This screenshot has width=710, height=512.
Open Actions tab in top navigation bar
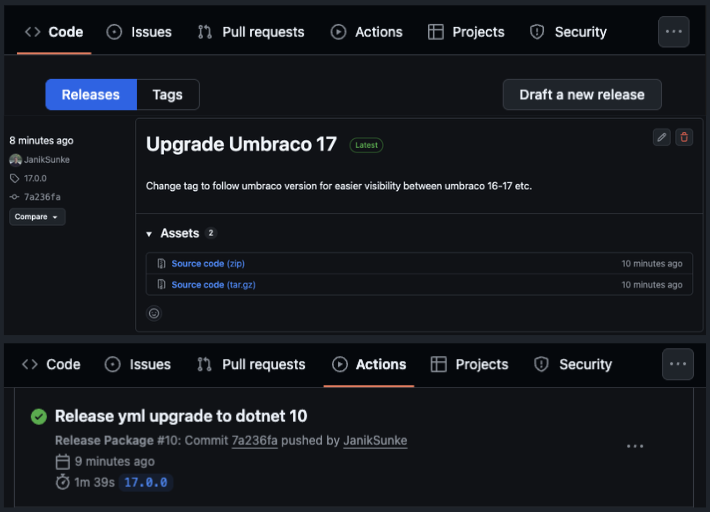367,32
